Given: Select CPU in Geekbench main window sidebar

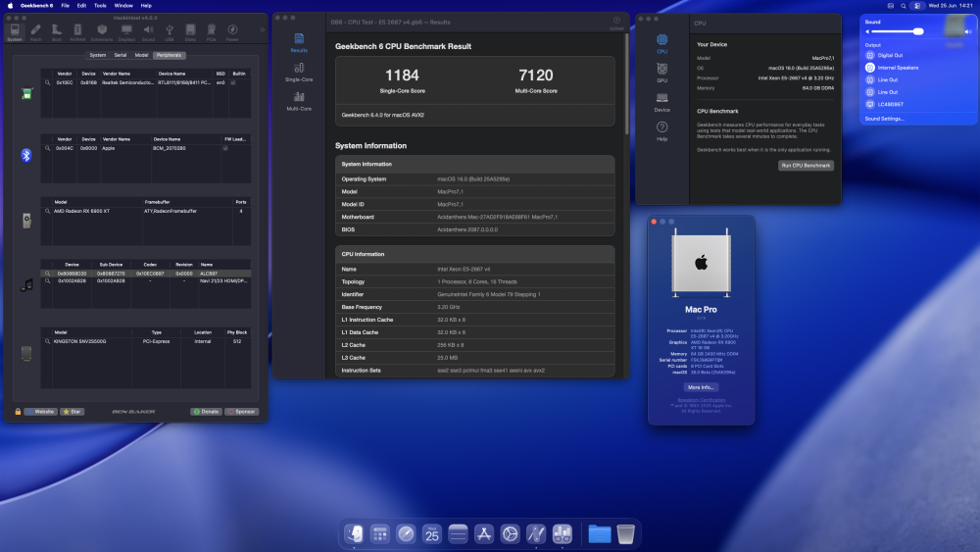Looking at the screenshot, I should pyautogui.click(x=661, y=44).
